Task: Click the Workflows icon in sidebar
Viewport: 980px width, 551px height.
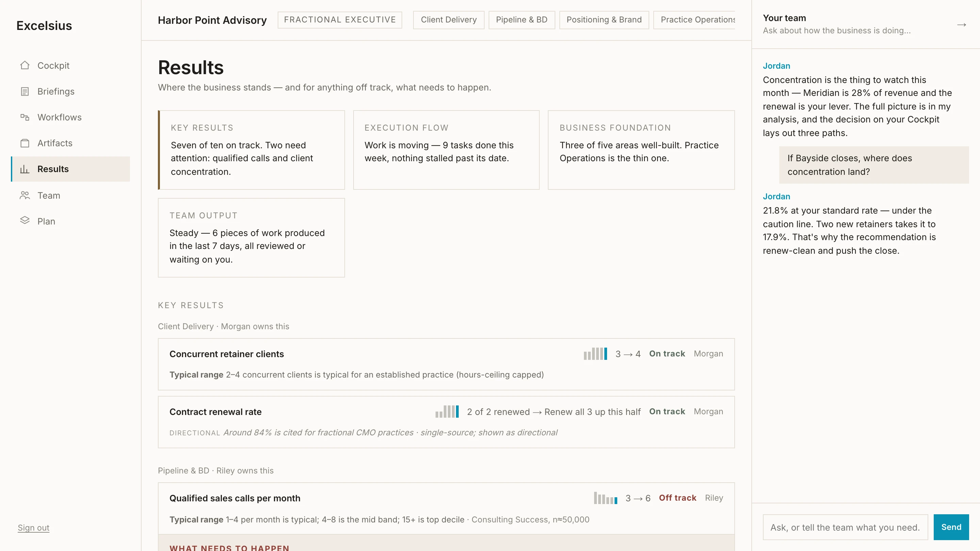Action: (x=25, y=117)
